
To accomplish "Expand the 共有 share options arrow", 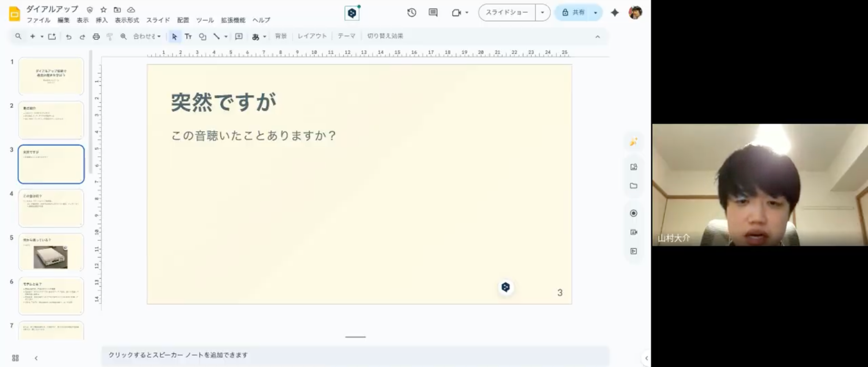I will [x=595, y=13].
